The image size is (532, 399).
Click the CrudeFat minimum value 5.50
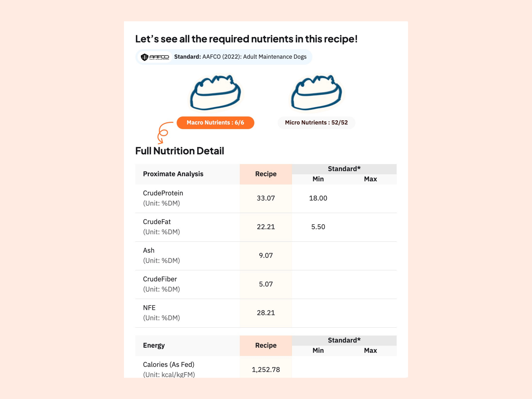coord(318,227)
